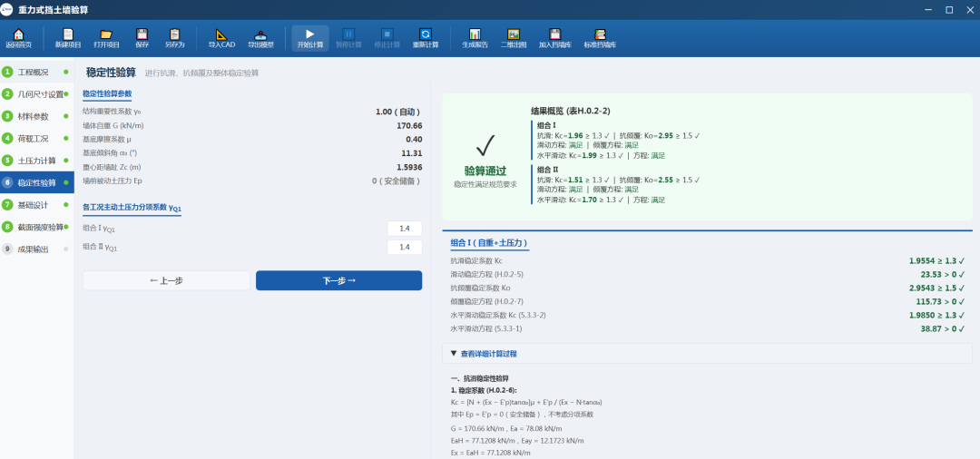Open 二维出图 drawing output icon
The width and height of the screenshot is (980, 459).
[x=513, y=39]
